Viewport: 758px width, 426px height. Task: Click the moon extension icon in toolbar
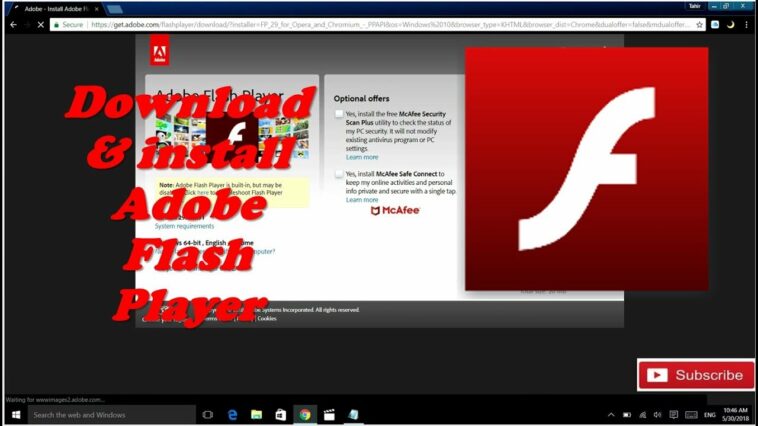730,25
